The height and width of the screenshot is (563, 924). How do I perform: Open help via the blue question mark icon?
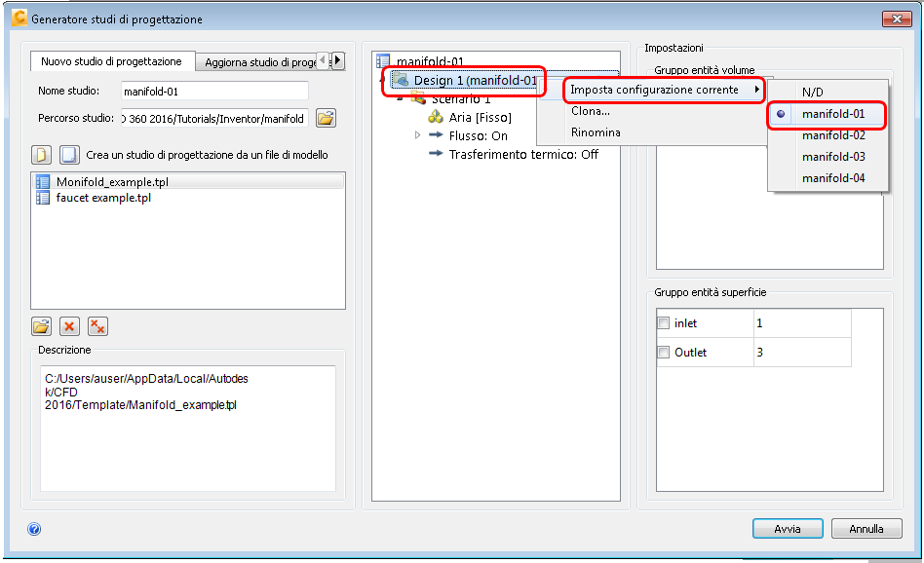(34, 529)
